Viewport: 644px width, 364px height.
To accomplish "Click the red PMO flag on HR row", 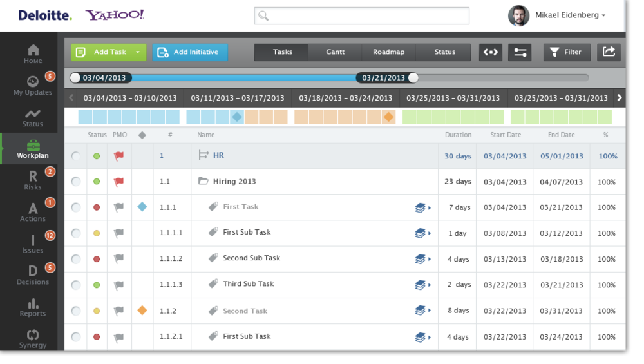I will tap(118, 156).
